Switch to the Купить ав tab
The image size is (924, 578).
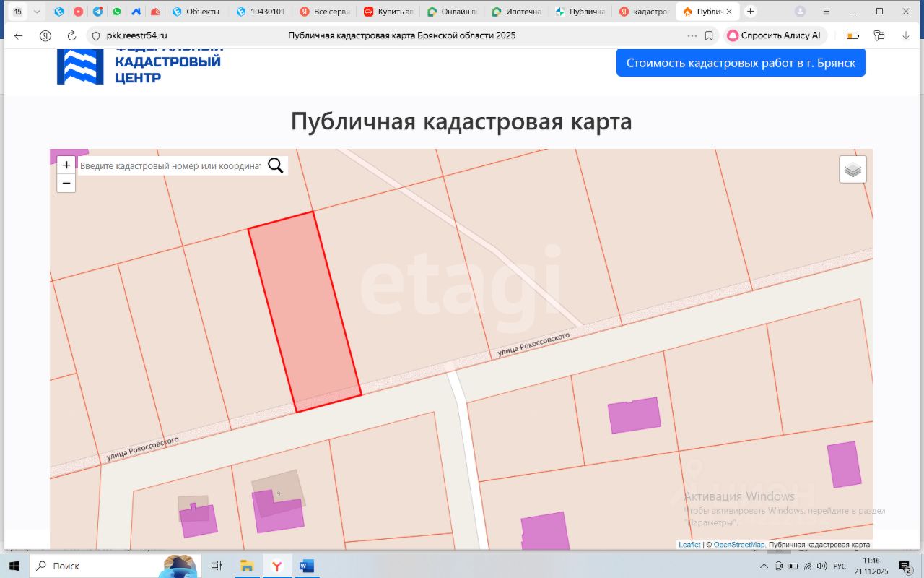coord(388,12)
